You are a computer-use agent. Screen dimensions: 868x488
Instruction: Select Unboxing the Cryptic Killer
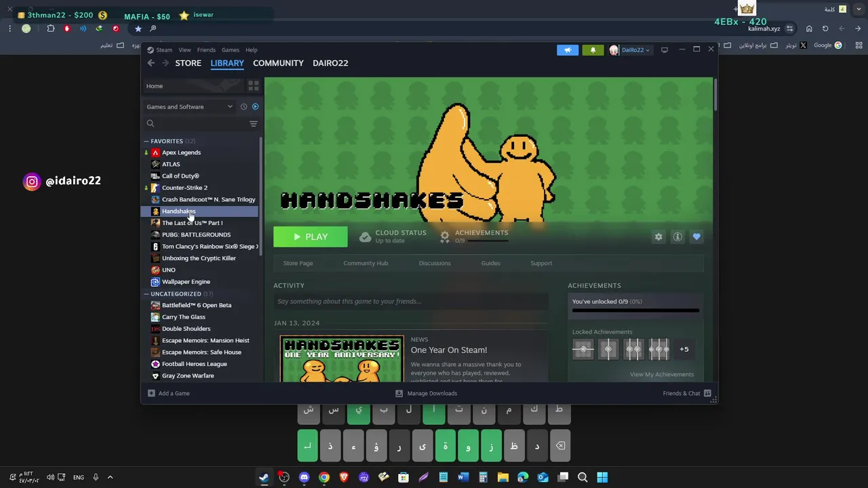(x=199, y=258)
